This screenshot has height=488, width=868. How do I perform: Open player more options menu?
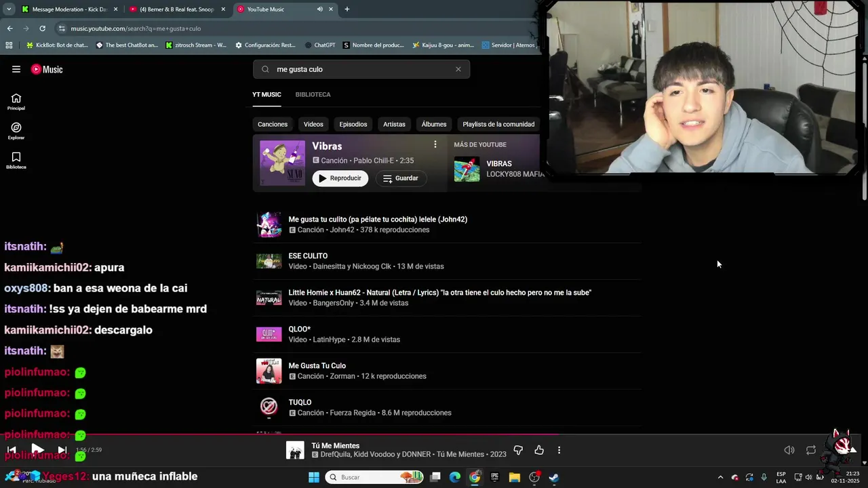tap(559, 450)
